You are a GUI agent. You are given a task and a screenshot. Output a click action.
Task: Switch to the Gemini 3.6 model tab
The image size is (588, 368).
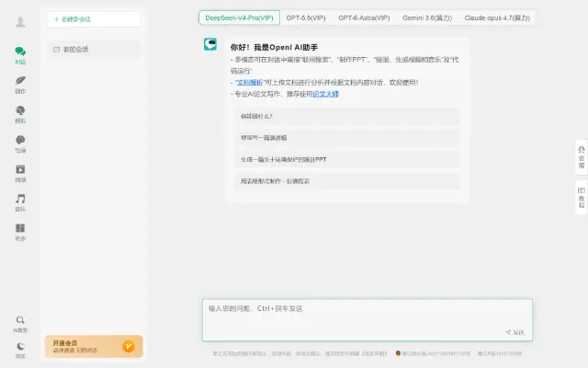pos(427,17)
